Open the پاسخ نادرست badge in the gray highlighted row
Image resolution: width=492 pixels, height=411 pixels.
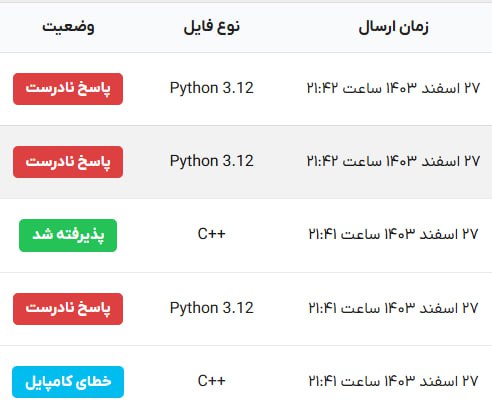68,162
